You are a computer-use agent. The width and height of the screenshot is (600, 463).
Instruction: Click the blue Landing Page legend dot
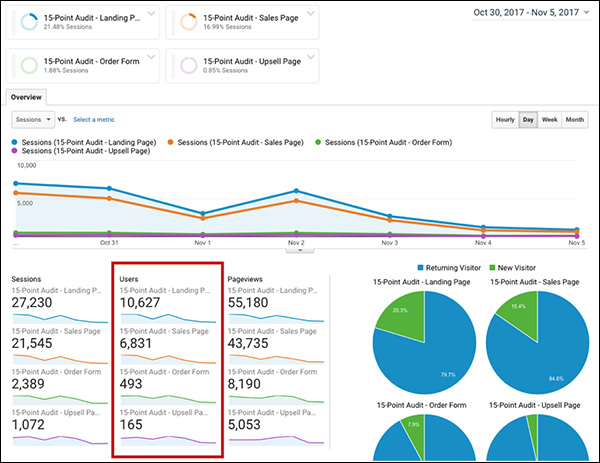tap(15, 142)
